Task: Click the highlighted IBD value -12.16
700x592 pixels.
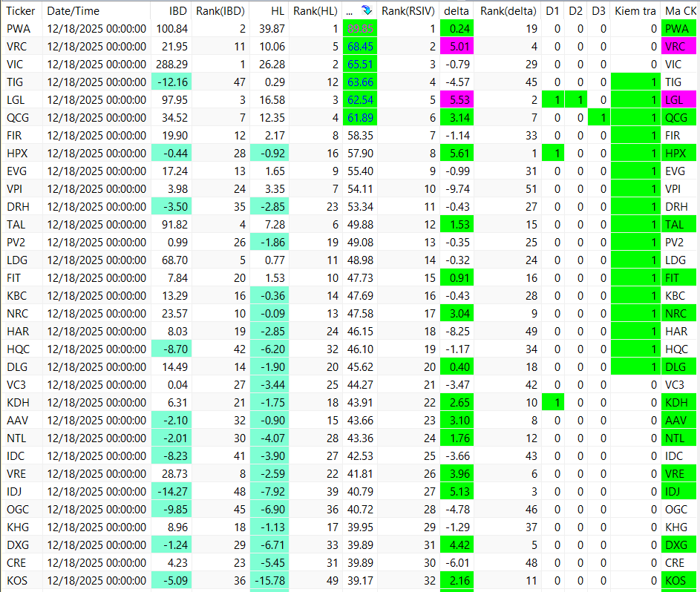Action: [x=172, y=82]
